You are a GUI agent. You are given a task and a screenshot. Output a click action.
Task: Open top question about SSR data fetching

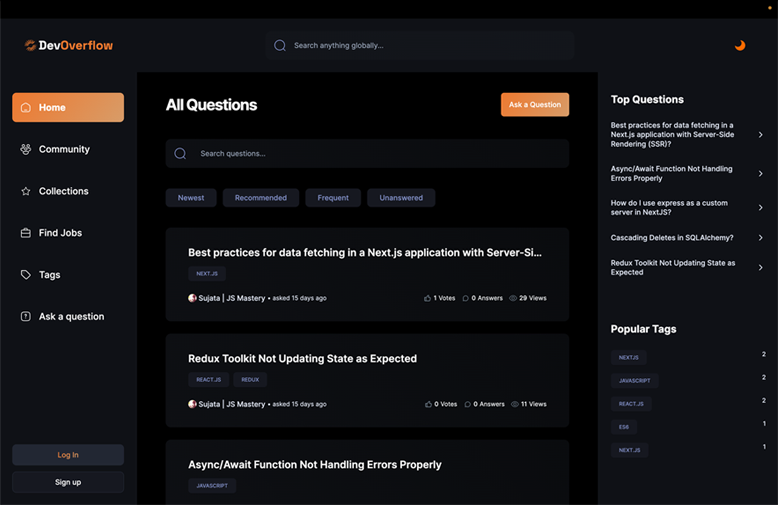pos(672,135)
